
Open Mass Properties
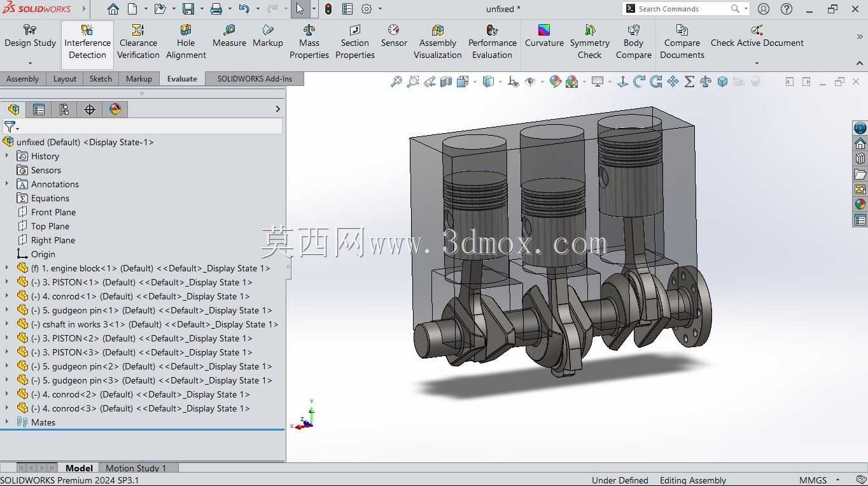click(309, 41)
